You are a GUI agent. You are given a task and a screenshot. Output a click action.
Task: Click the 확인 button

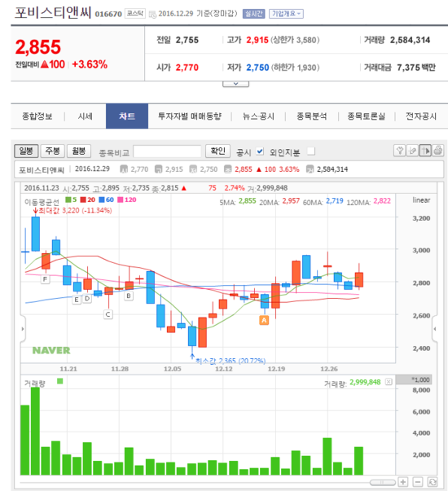coord(217,151)
